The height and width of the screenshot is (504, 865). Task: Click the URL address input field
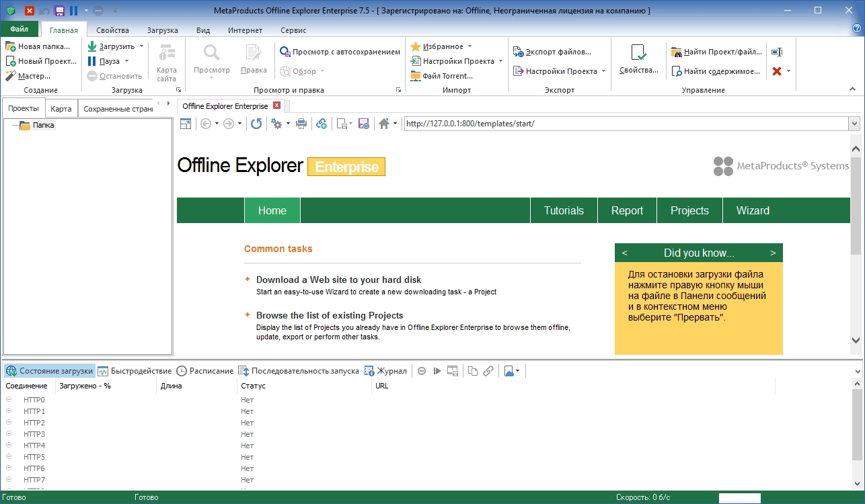[x=626, y=124]
